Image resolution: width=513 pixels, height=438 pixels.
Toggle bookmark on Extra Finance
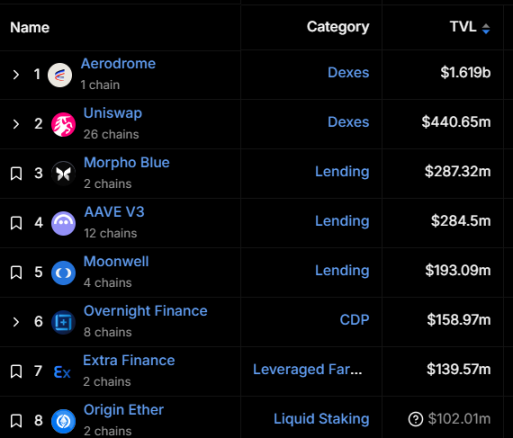coord(16,371)
